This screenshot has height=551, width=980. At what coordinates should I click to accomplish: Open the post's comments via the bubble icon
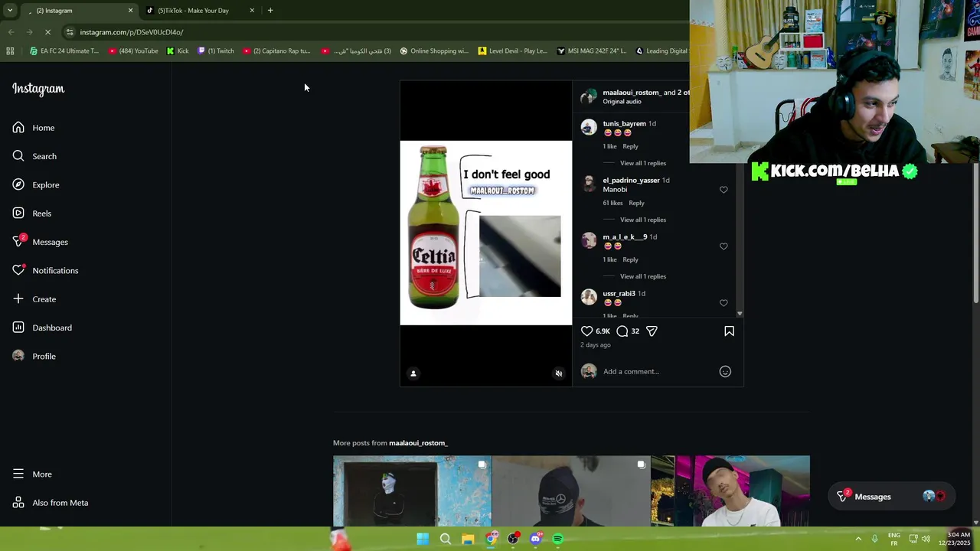coord(622,331)
